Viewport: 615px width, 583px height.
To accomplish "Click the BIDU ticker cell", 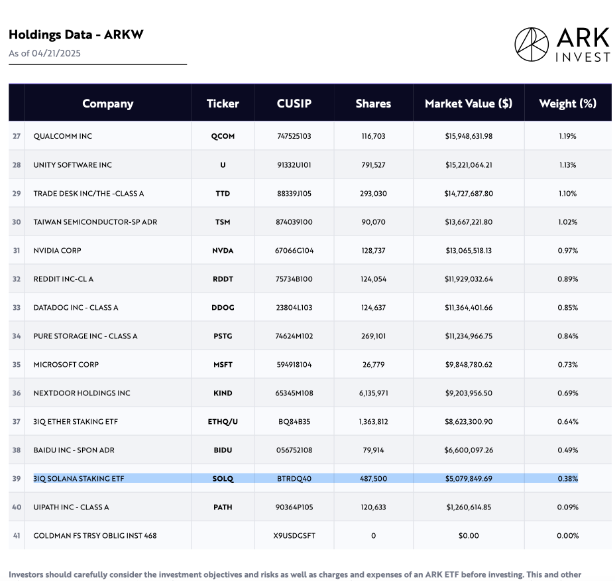I will 223,450.
